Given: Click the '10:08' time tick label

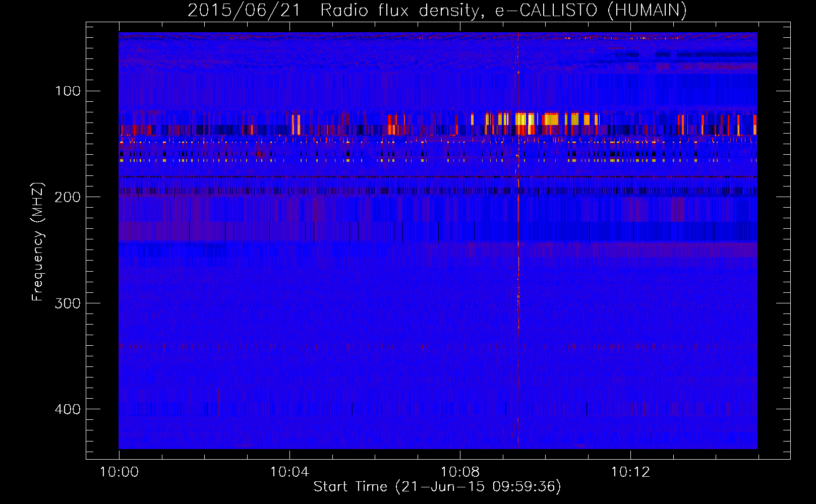Looking at the screenshot, I should (460, 472).
